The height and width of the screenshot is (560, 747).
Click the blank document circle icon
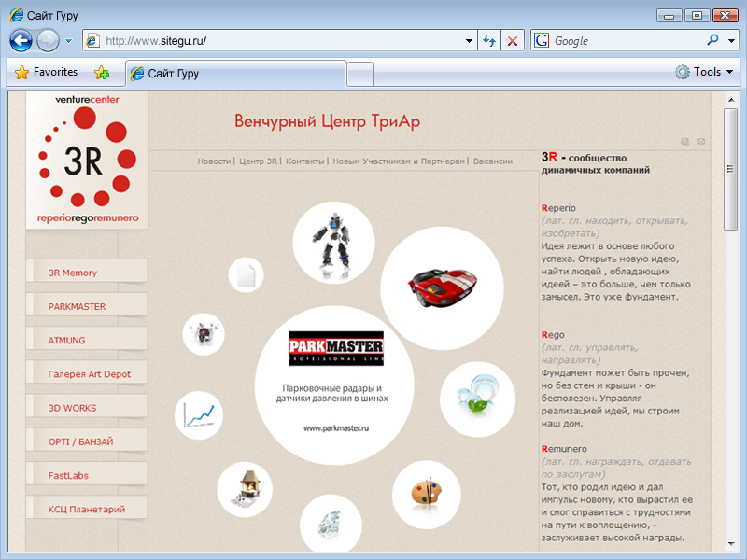246,275
